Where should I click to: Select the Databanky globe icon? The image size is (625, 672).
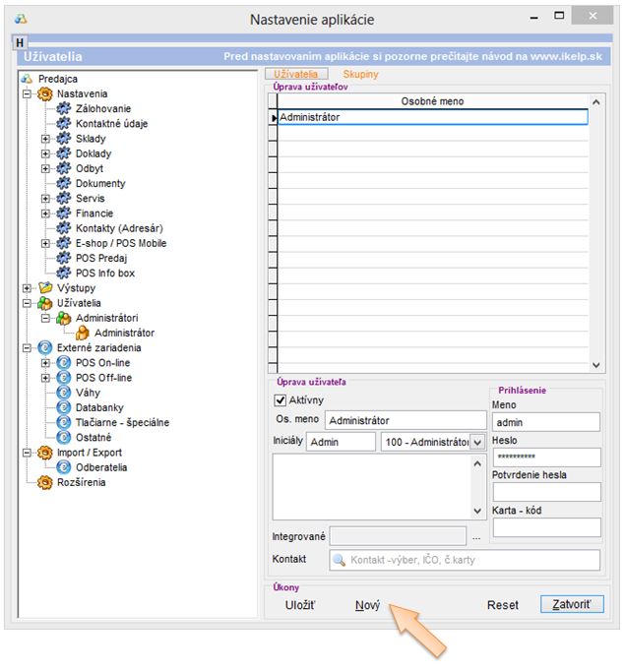coord(64,407)
